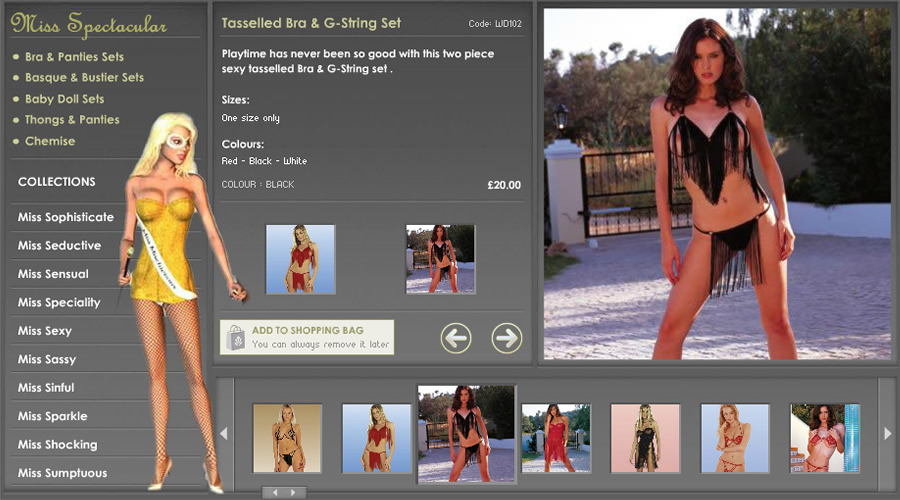Click the previous product left arrow button
900x500 pixels.
[x=456, y=338]
